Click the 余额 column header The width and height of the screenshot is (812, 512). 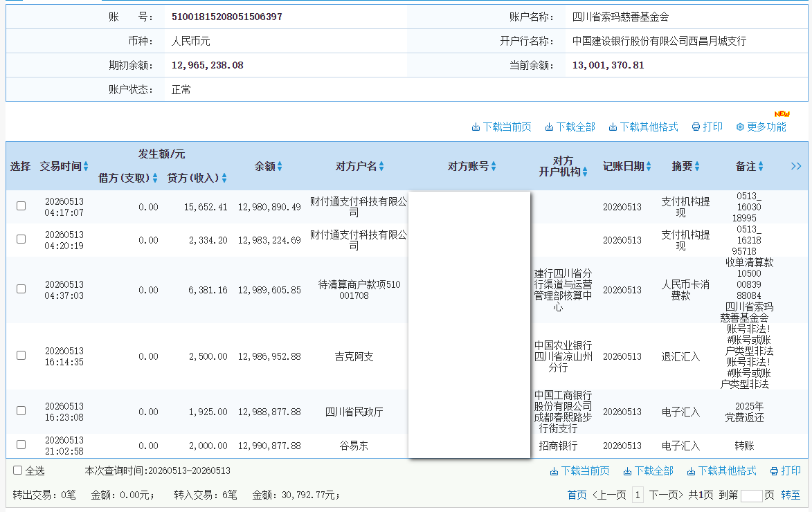[x=264, y=166]
